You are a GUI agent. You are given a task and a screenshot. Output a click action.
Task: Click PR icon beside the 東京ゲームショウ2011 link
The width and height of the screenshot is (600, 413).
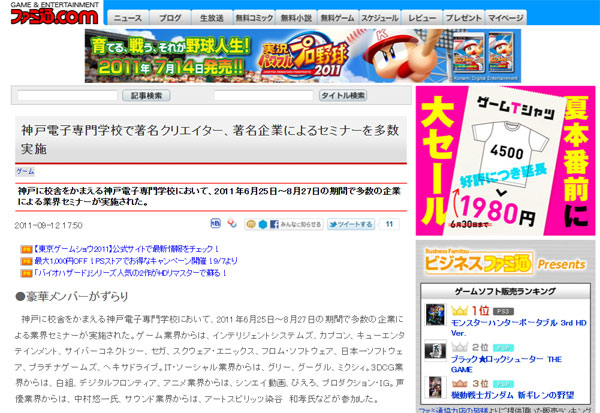26,250
